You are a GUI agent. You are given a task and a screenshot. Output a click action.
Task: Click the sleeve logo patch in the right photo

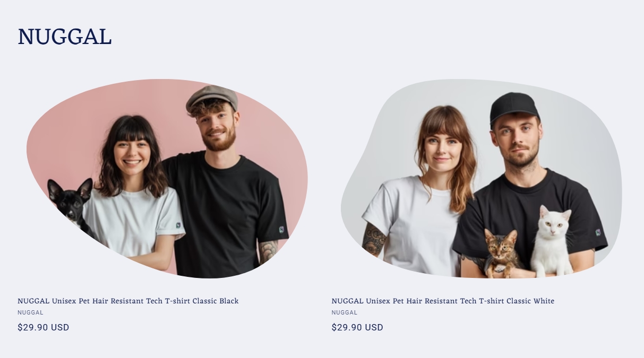[x=598, y=232]
